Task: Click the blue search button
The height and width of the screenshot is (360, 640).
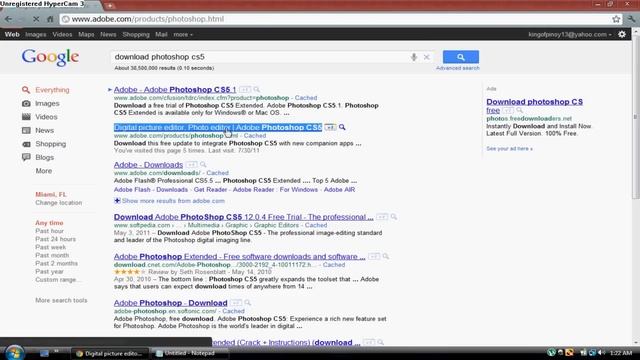Action: pos(461,57)
